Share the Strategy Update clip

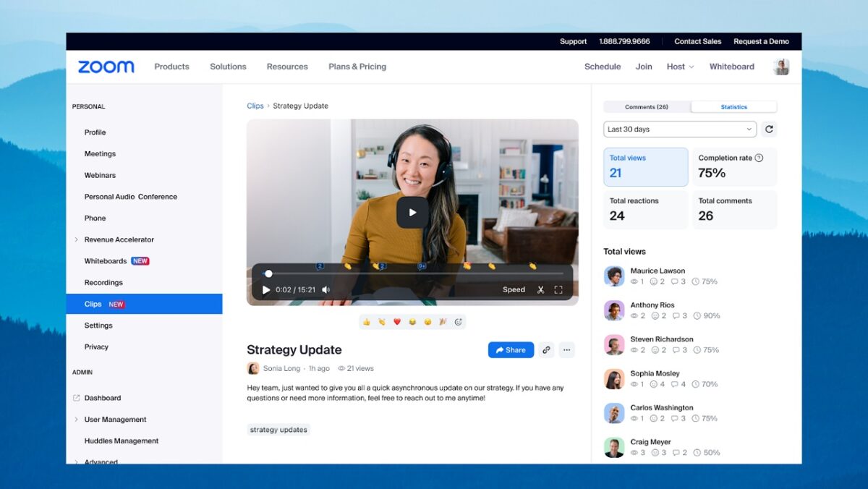tap(511, 349)
